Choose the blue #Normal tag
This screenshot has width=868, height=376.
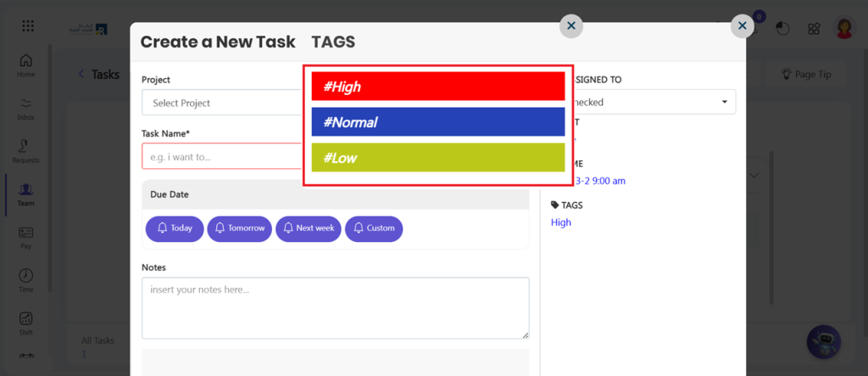(437, 122)
